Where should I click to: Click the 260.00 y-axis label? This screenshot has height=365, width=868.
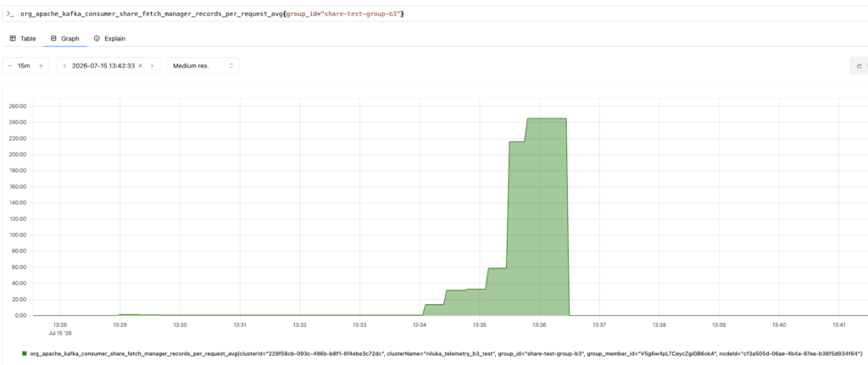19,106
